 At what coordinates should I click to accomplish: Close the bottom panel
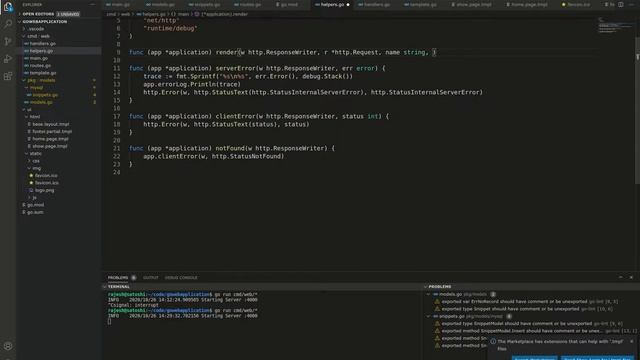[x=631, y=277]
